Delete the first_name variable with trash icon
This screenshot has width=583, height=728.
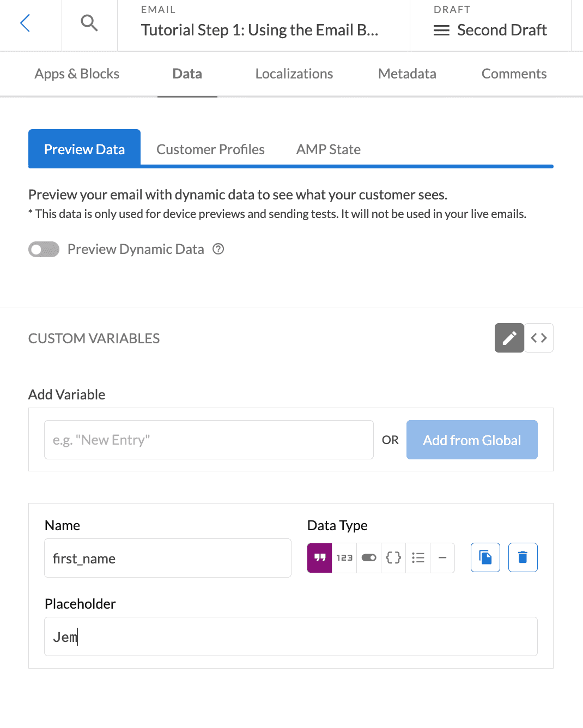pyautogui.click(x=523, y=557)
